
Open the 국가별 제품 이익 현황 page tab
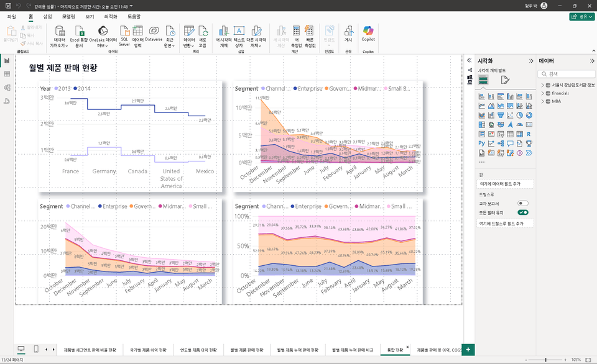coord(148,350)
